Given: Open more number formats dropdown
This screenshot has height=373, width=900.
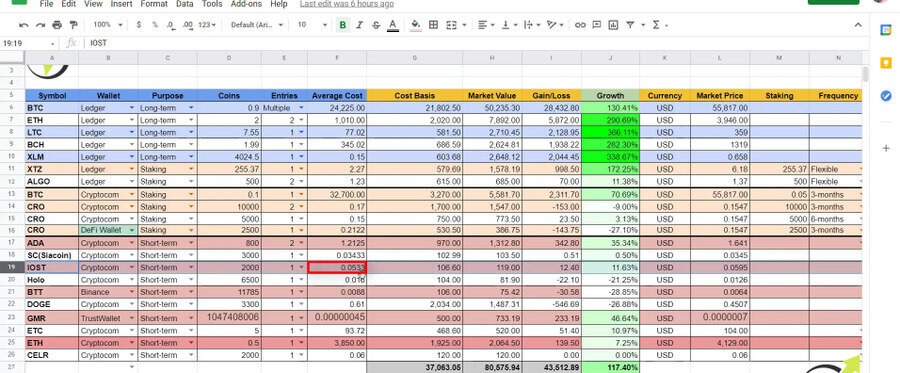Looking at the screenshot, I should coord(207,25).
